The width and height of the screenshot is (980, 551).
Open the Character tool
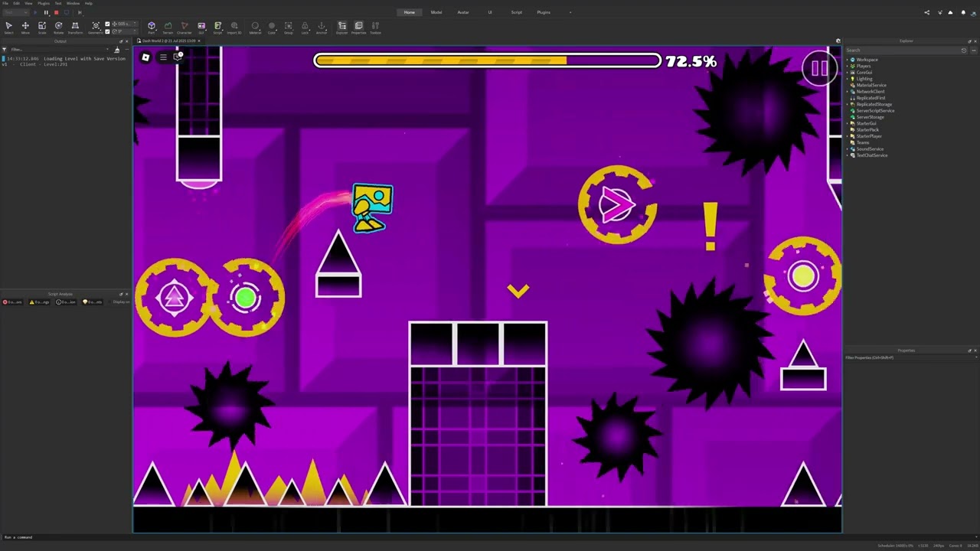[185, 28]
